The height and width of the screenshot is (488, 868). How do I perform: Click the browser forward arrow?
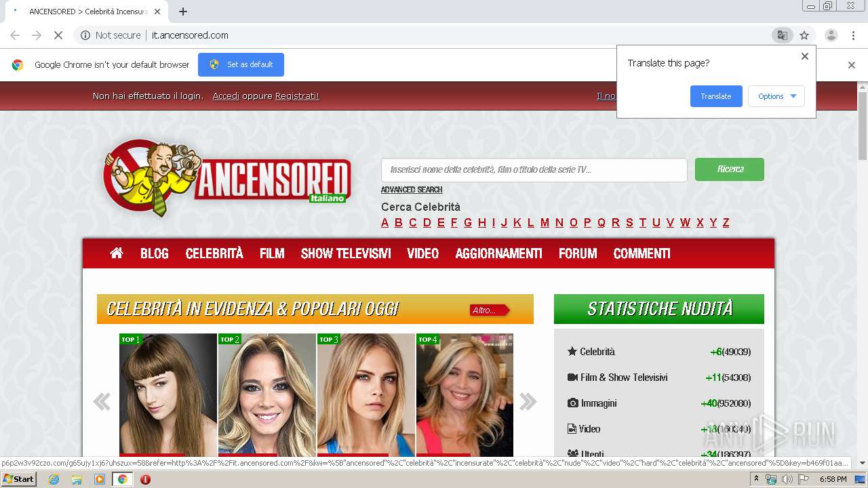tap(37, 35)
